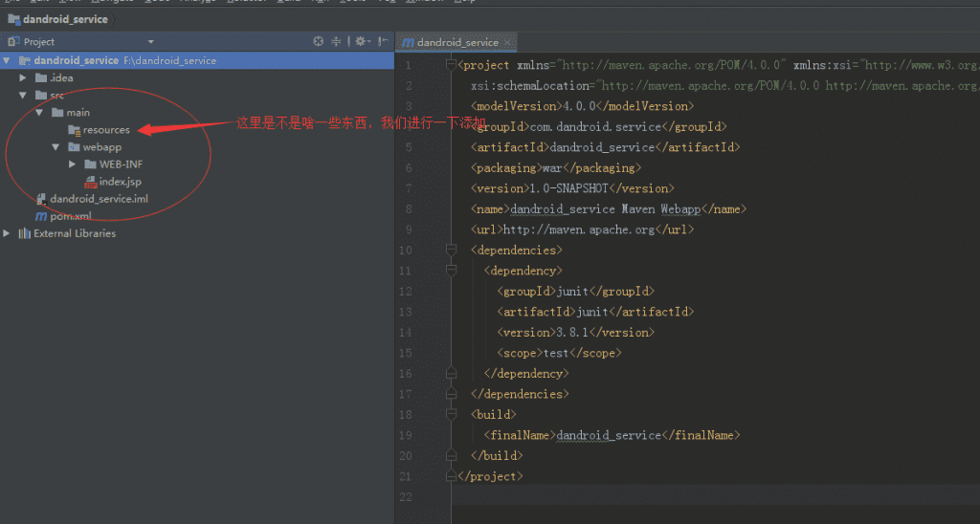Image resolution: width=980 pixels, height=524 pixels.
Task: Fold the build block at line 18
Action: coord(451,415)
